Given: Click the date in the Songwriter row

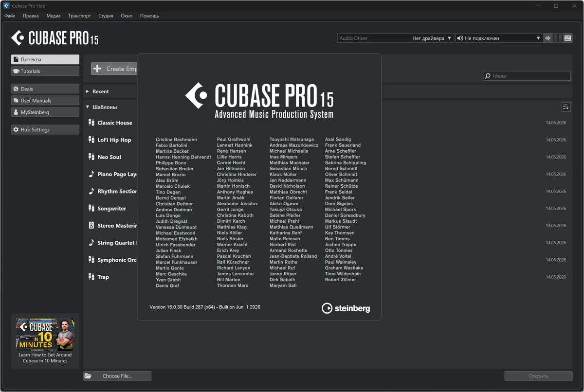Looking at the screenshot, I should coord(556,209).
